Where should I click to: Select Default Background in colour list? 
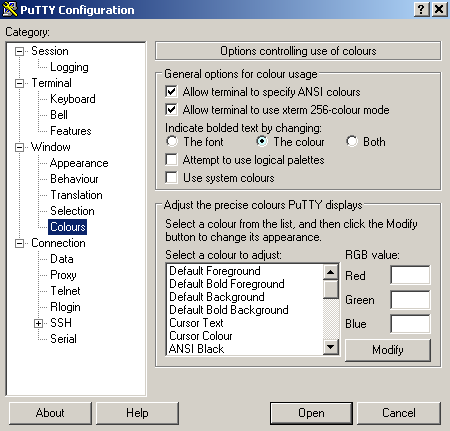pos(217,297)
